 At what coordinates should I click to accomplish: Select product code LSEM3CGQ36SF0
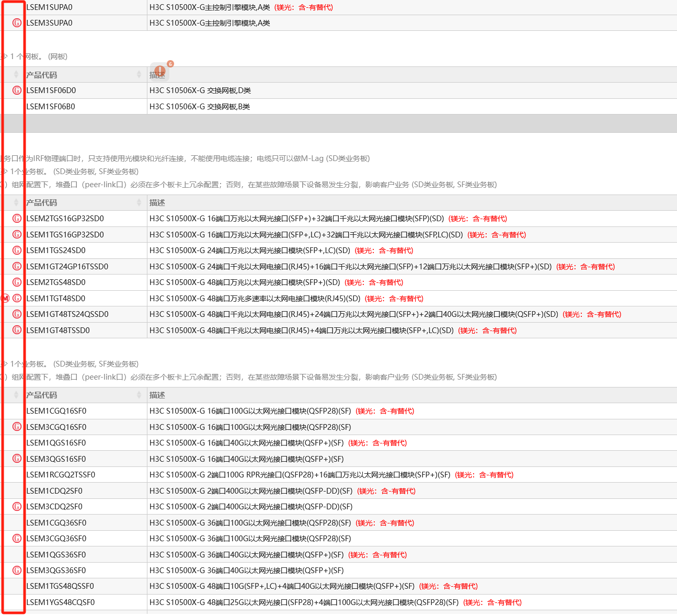tap(56, 539)
